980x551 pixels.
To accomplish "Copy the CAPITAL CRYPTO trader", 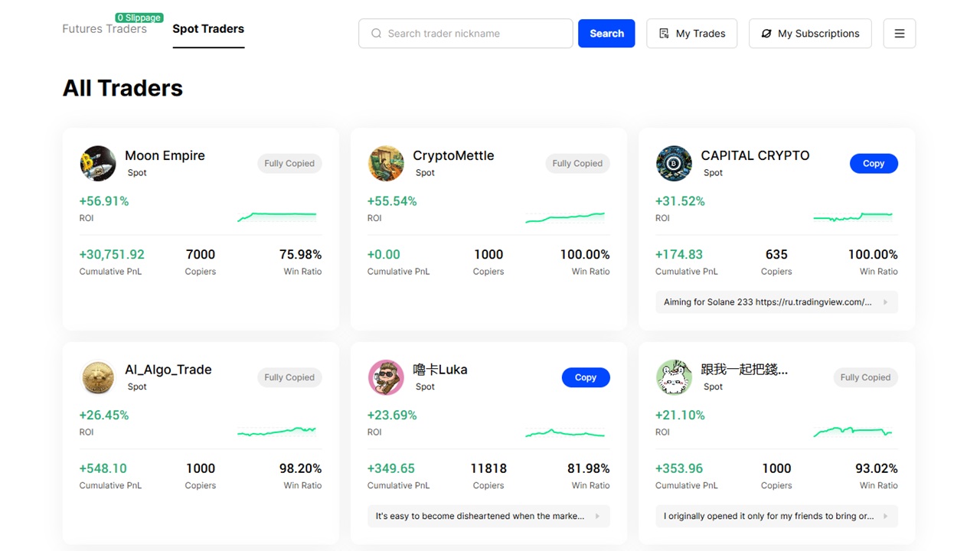I will coord(874,164).
